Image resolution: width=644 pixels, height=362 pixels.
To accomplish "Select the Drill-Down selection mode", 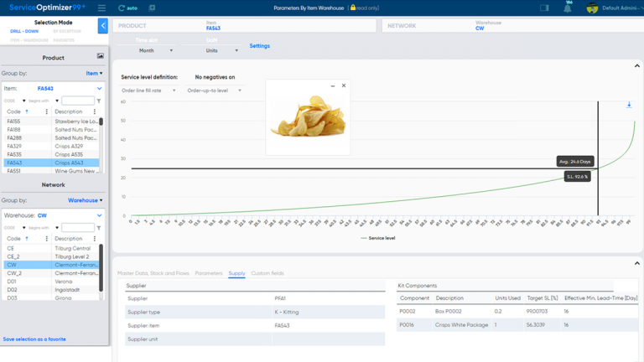I will pyautogui.click(x=24, y=31).
